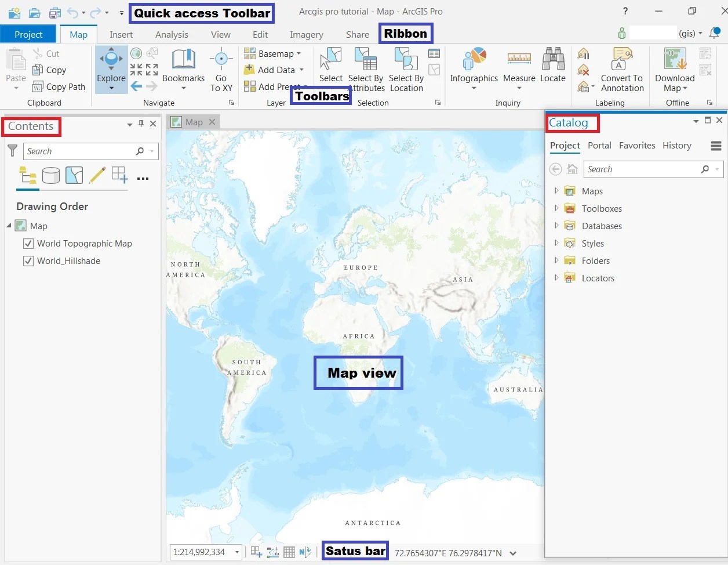Toggle the Select tool in the Selection group

coord(331,64)
